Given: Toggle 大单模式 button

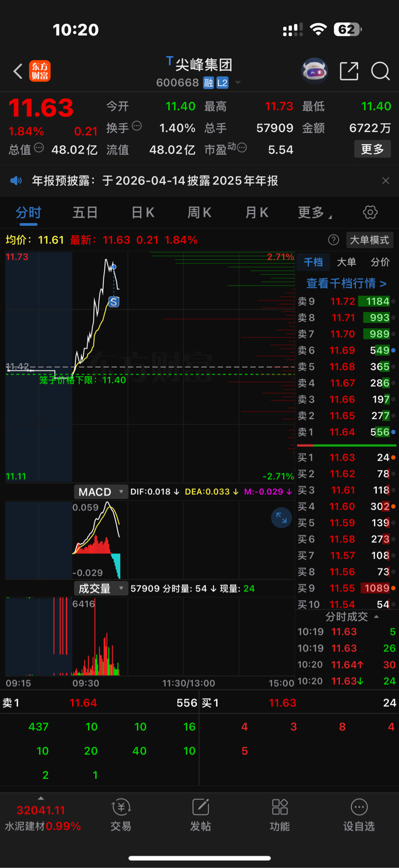Looking at the screenshot, I should pos(369,240).
